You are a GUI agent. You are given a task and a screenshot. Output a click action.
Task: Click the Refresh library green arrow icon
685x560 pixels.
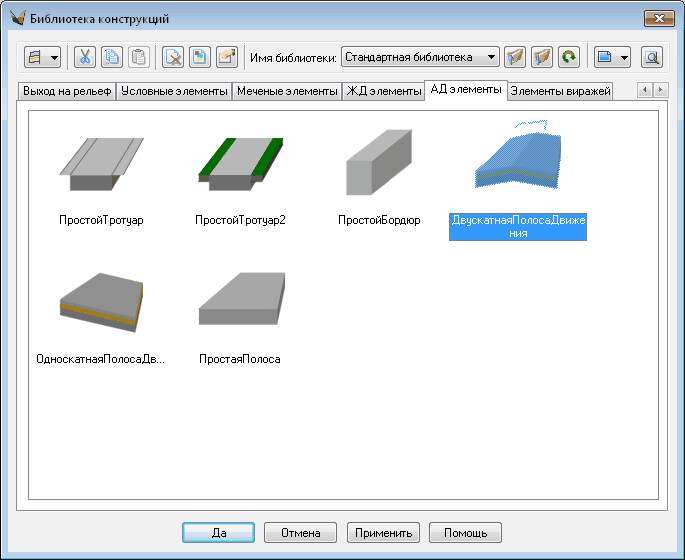[x=569, y=58]
